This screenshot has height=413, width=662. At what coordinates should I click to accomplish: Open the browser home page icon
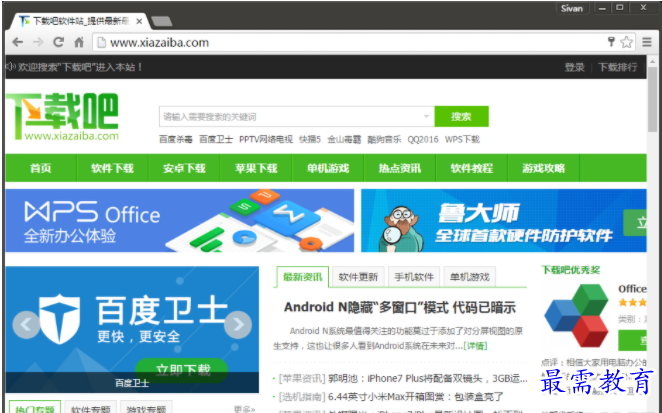(x=79, y=42)
